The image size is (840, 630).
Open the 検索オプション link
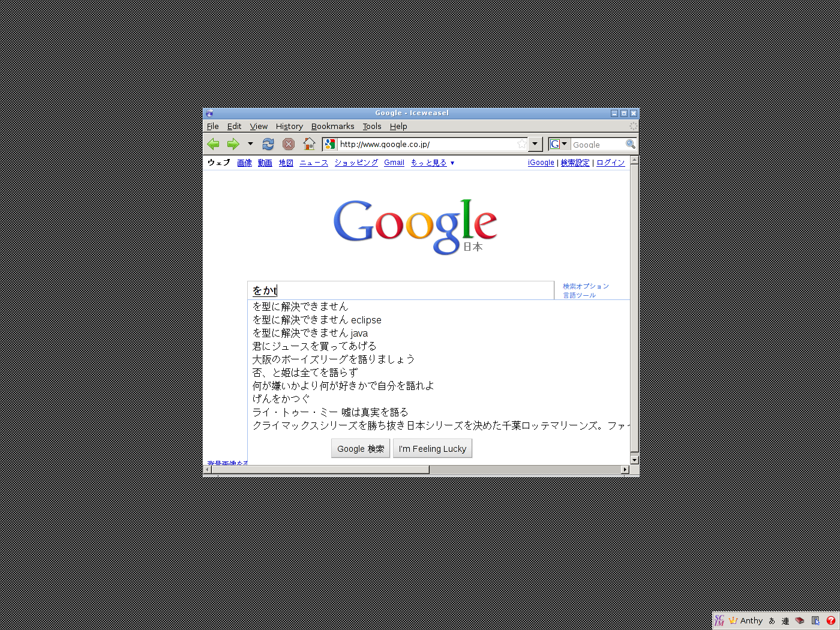[x=586, y=286]
